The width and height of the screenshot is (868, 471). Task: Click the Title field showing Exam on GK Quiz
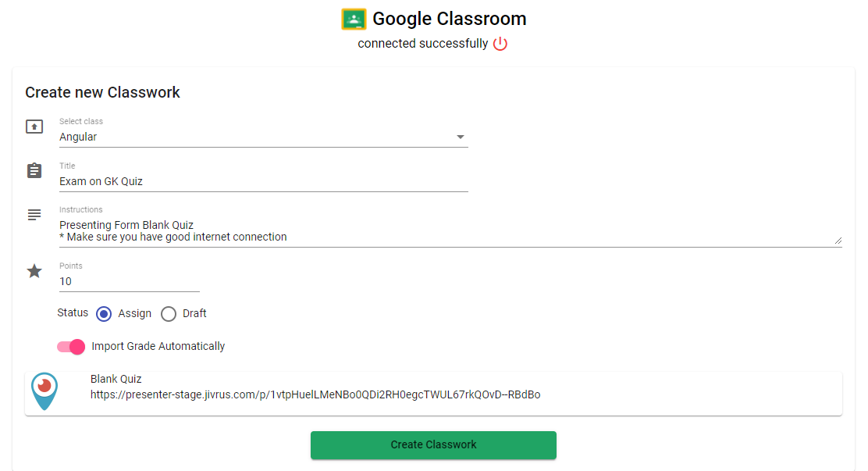pyautogui.click(x=234, y=180)
